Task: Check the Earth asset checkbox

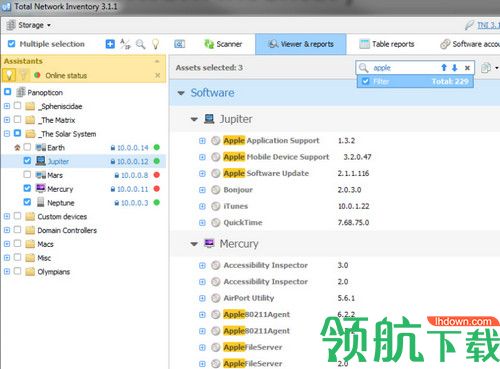Action: (x=27, y=147)
